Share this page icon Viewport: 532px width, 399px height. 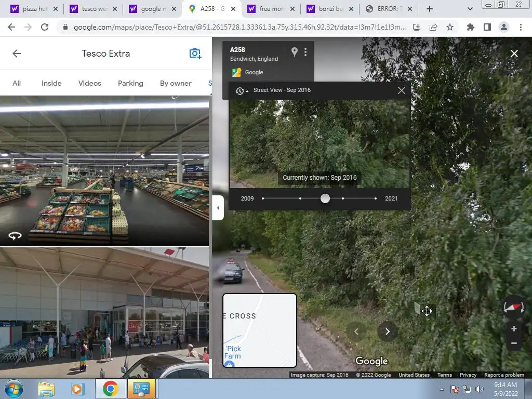point(433,27)
